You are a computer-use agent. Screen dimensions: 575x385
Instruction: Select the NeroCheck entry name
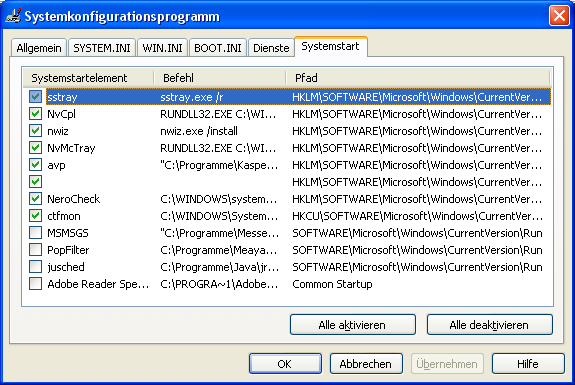click(x=73, y=199)
